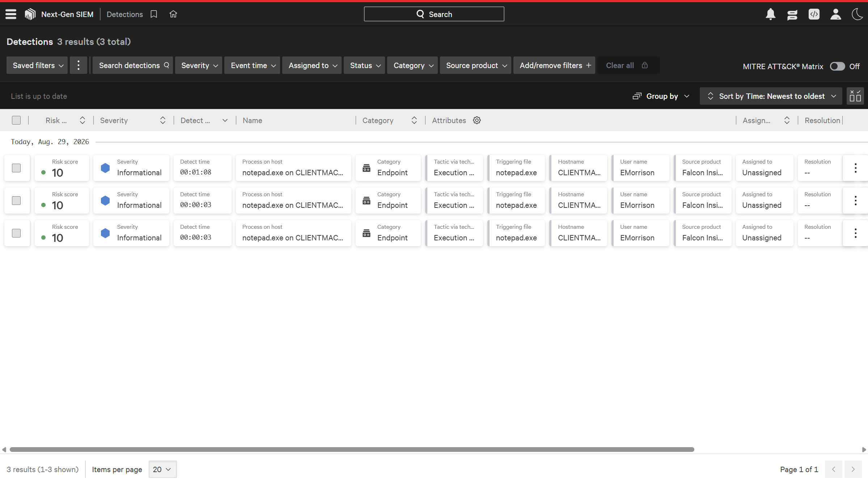Open Sort by Time: Newest to oldest
Screen dimensions: 868x483
pos(771,96)
